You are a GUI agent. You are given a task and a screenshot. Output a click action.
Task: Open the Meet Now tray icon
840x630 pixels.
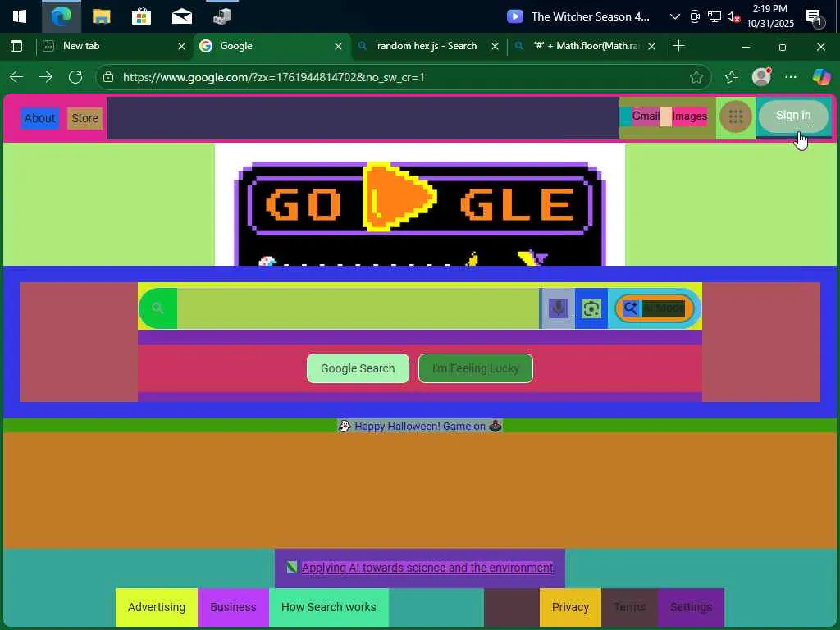click(x=695, y=17)
